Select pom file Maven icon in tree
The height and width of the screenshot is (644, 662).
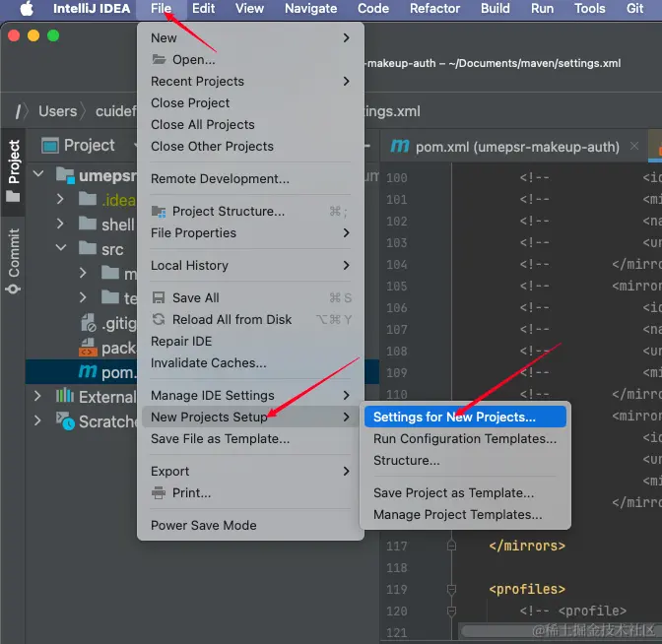click(88, 371)
